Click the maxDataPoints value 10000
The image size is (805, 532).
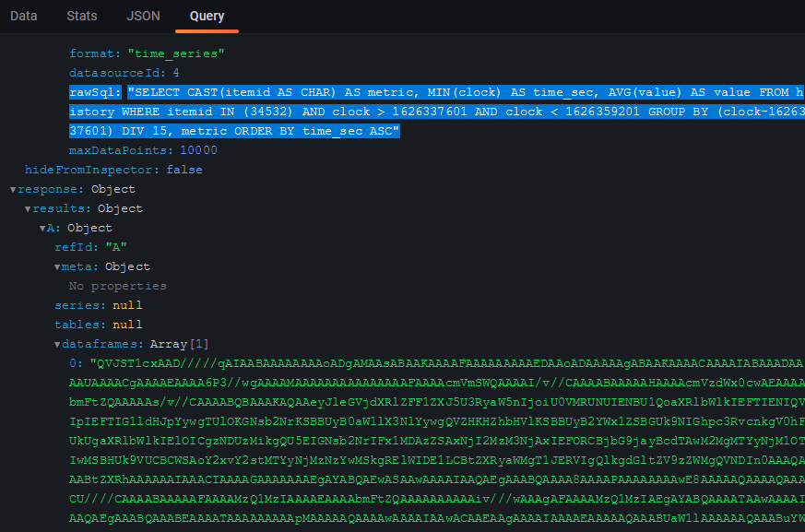click(199, 149)
